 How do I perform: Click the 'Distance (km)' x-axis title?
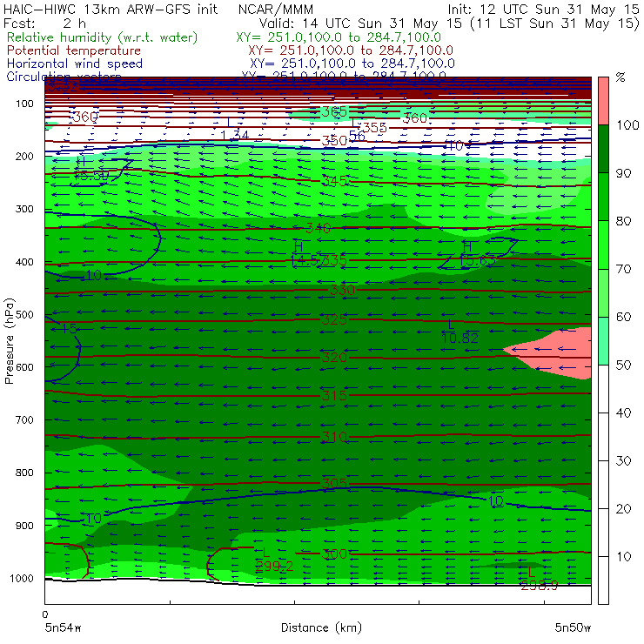pos(322,627)
